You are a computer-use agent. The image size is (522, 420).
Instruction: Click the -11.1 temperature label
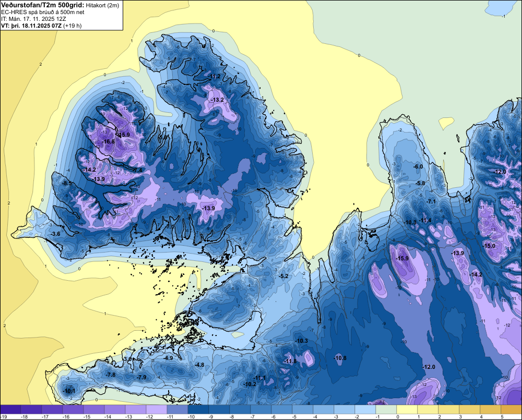tap(259, 378)
